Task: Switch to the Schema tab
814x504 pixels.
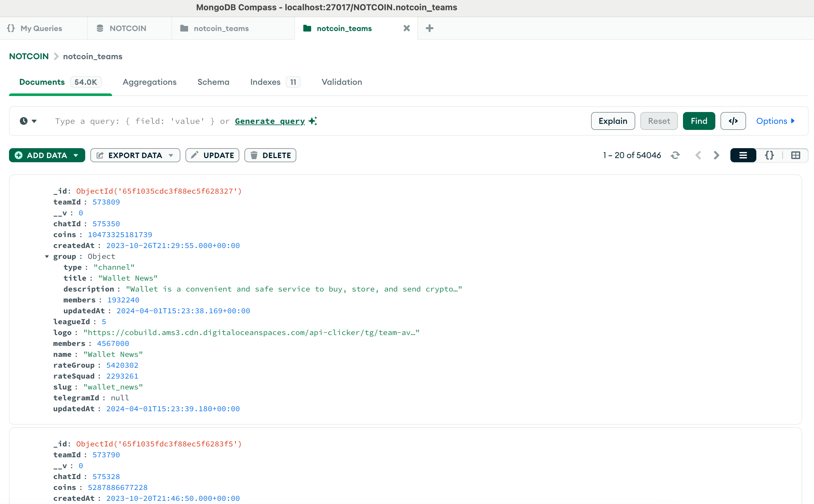Action: [x=213, y=82]
